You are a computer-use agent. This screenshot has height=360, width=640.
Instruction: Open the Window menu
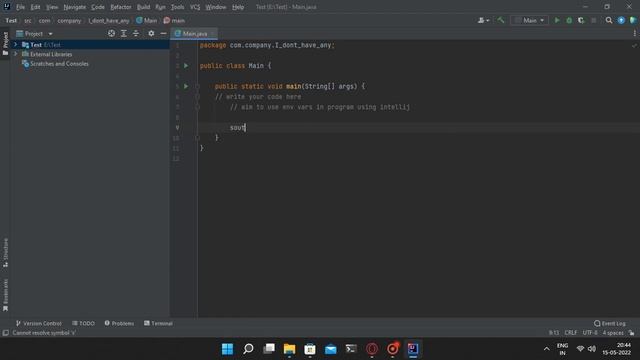pos(216,7)
